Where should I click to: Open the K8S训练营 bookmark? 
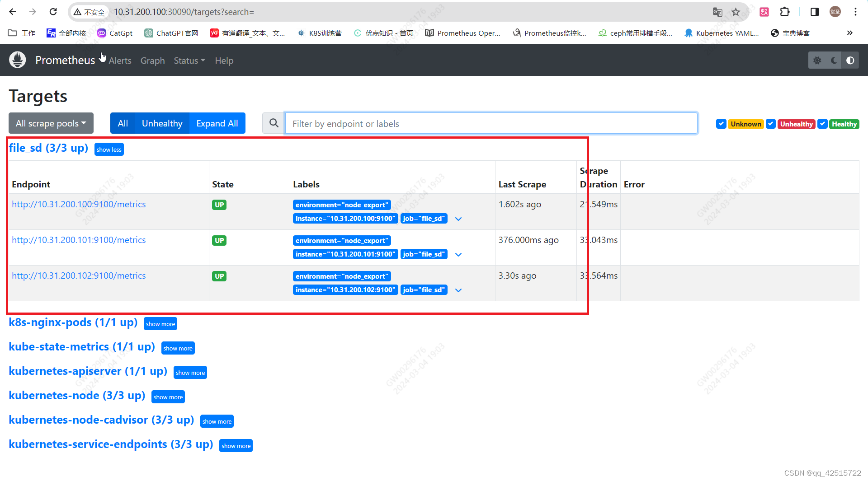click(320, 33)
